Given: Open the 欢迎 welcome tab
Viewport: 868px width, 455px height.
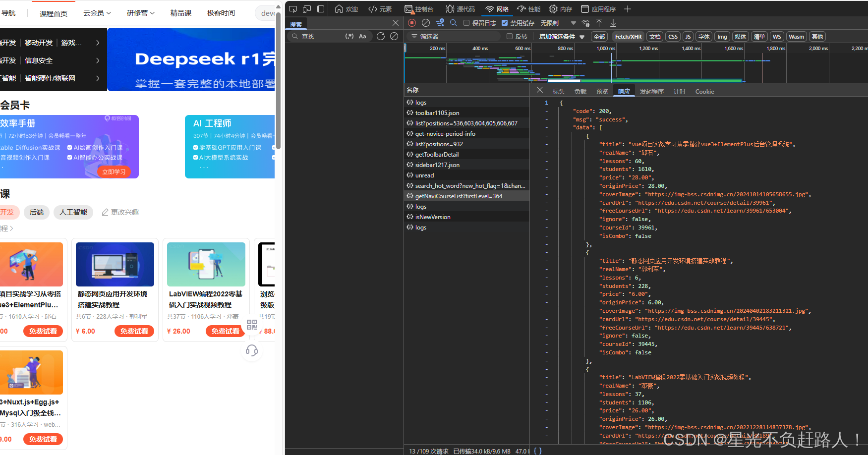Looking at the screenshot, I should click(x=347, y=9).
